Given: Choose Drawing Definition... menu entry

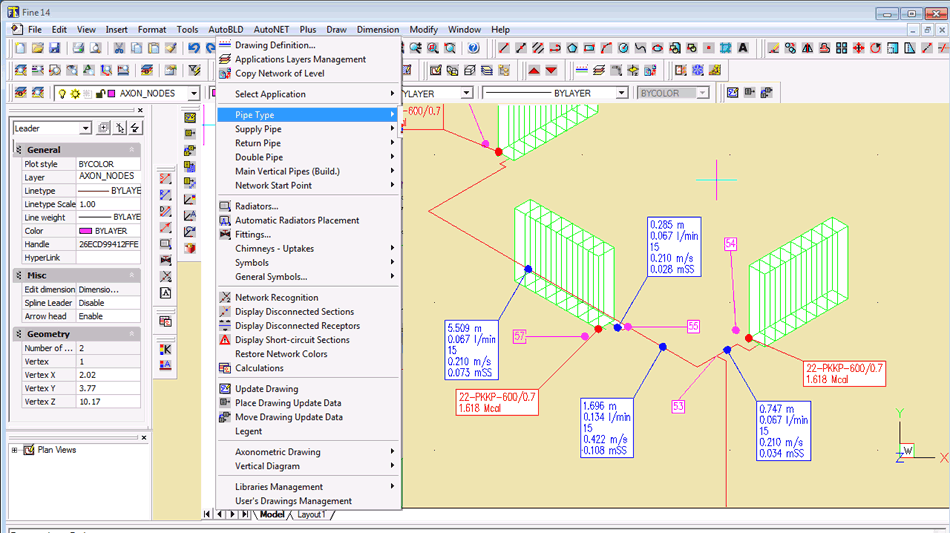Looking at the screenshot, I should click(x=309, y=45).
